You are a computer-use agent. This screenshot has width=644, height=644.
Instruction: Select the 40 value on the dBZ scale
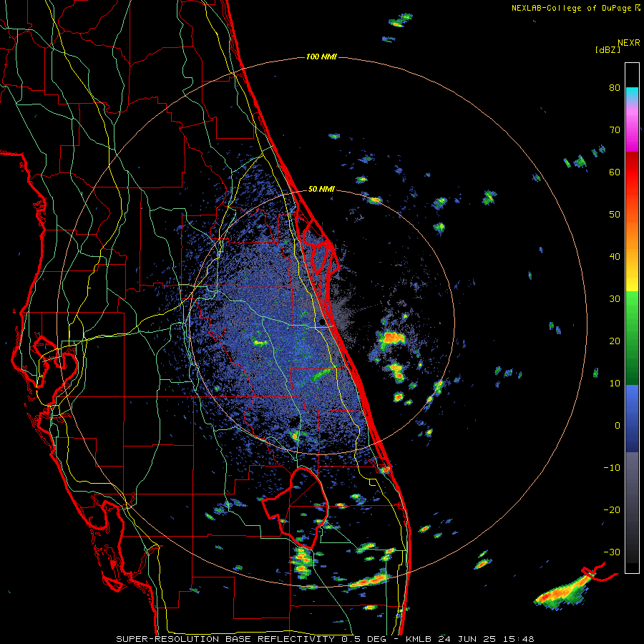click(615, 257)
